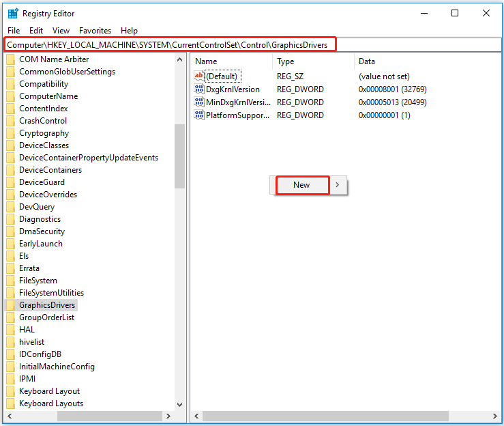
Task: Select the DeviceContainerPropertyUpdateEvents key
Action: [x=89, y=158]
